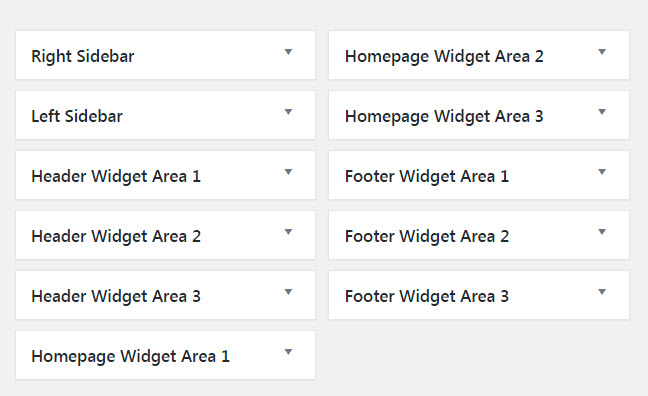The height and width of the screenshot is (396, 648).
Task: Select Homepage Widget Area 1 title
Action: tap(130, 357)
